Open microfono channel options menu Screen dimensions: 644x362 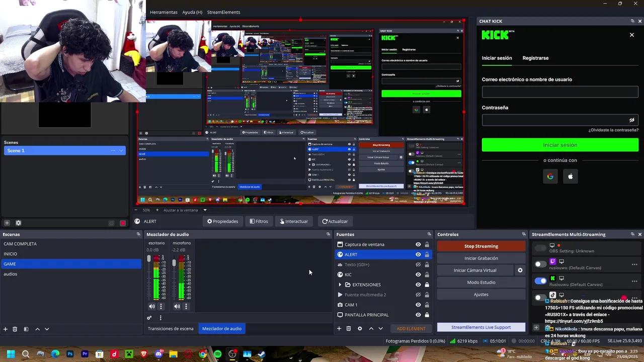click(186, 306)
